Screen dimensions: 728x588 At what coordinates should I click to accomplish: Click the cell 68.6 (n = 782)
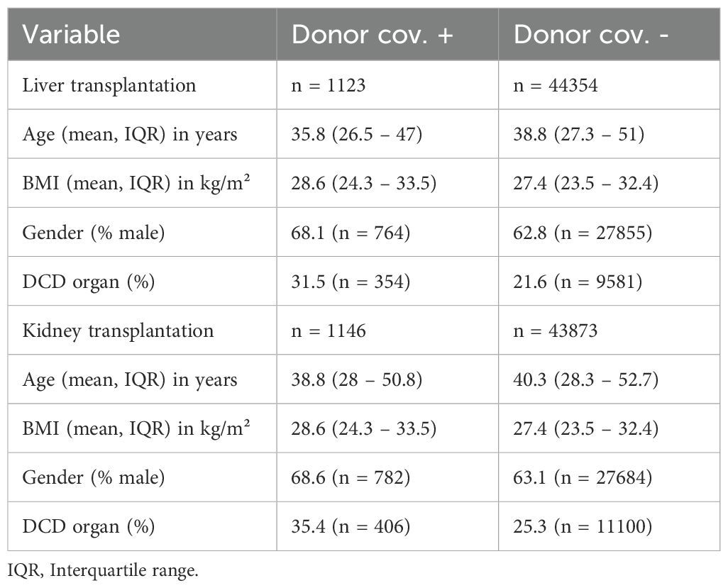point(351,478)
